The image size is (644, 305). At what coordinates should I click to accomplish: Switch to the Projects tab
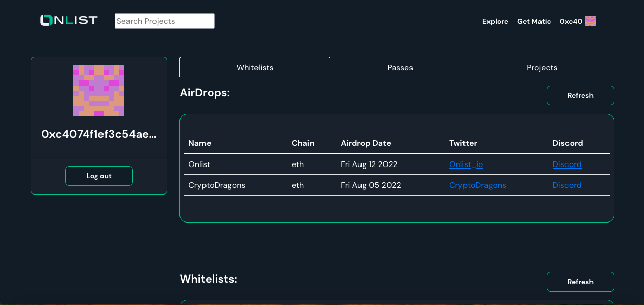click(542, 67)
